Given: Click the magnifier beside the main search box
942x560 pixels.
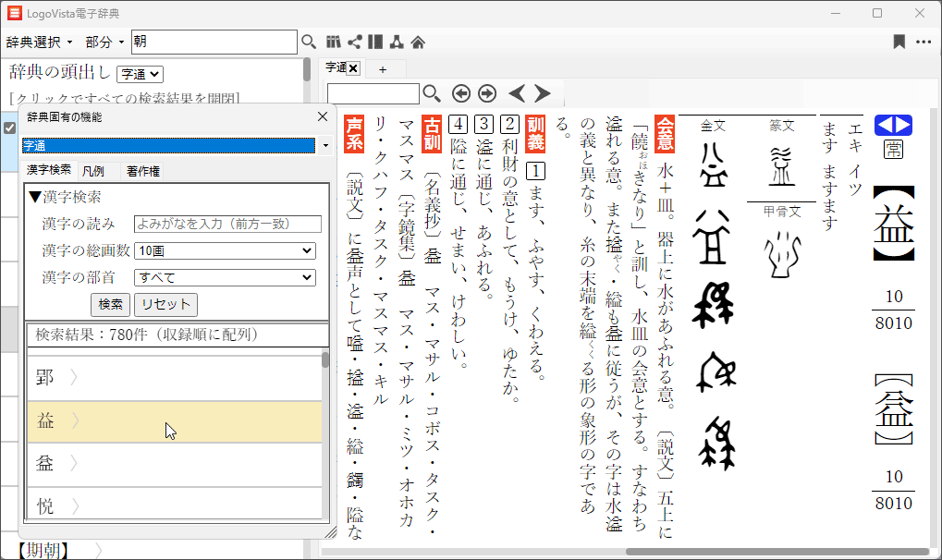Looking at the screenshot, I should [x=310, y=42].
